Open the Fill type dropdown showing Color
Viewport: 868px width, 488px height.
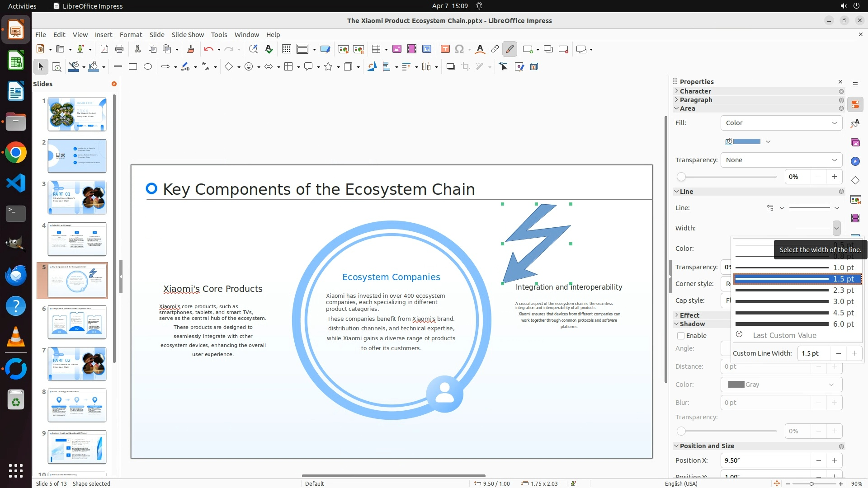tap(781, 123)
